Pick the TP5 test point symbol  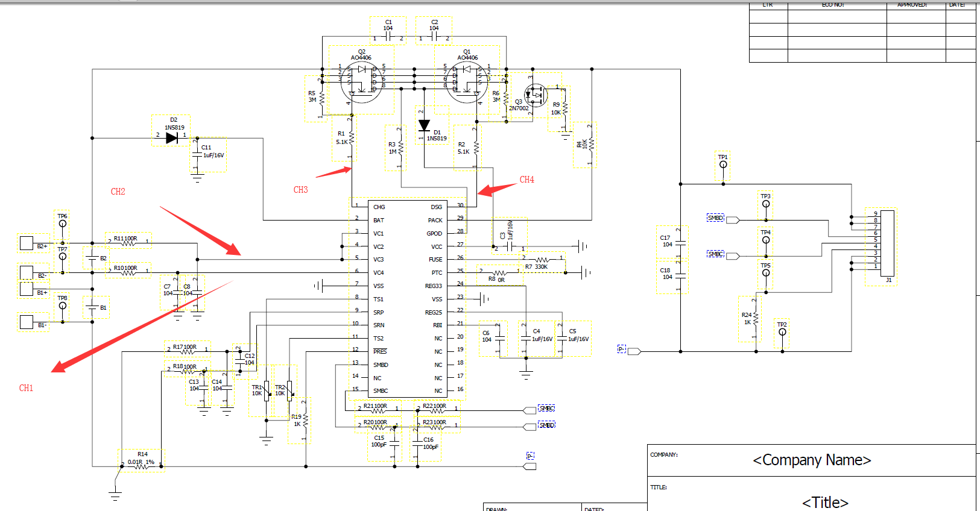click(x=766, y=273)
